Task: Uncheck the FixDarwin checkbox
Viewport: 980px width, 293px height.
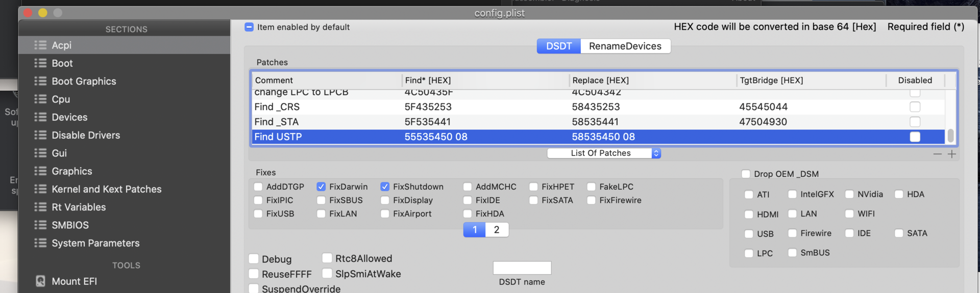Action: 321,187
